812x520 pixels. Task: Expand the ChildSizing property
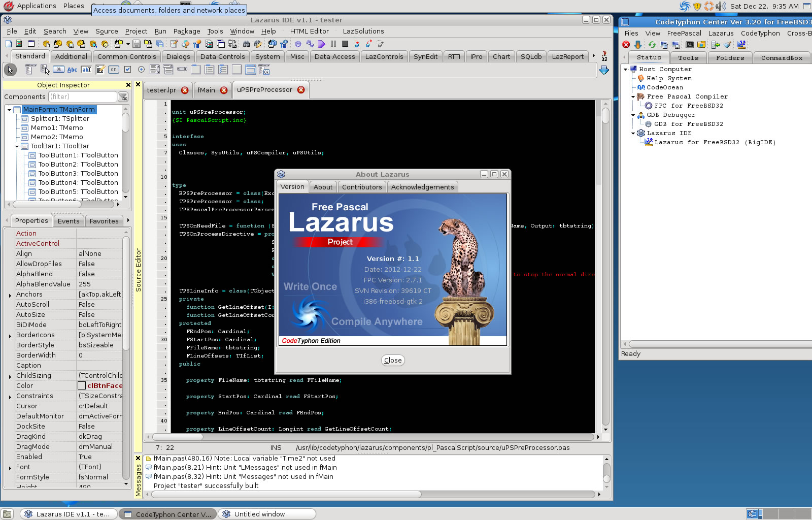click(x=10, y=376)
